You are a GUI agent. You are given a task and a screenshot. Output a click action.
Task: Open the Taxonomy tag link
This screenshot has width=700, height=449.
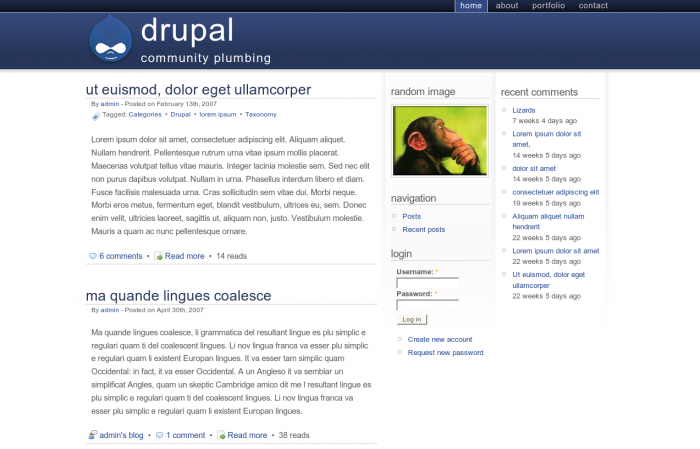[261, 115]
